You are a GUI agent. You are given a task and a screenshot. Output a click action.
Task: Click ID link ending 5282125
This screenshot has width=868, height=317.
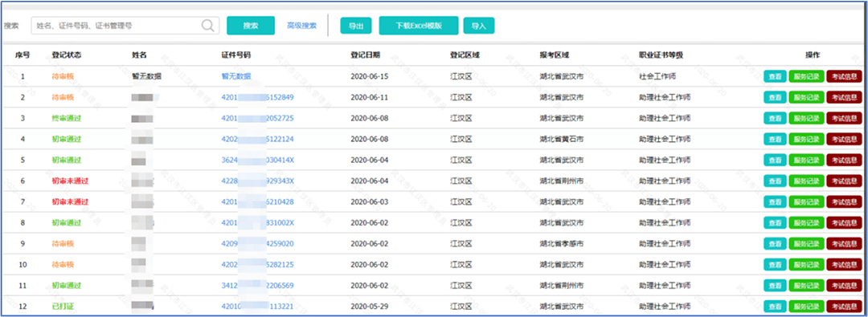[257, 265]
